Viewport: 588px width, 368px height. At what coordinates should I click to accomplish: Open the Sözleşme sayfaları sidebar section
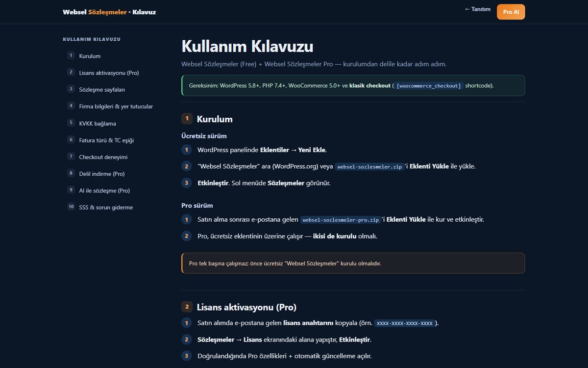(x=102, y=89)
